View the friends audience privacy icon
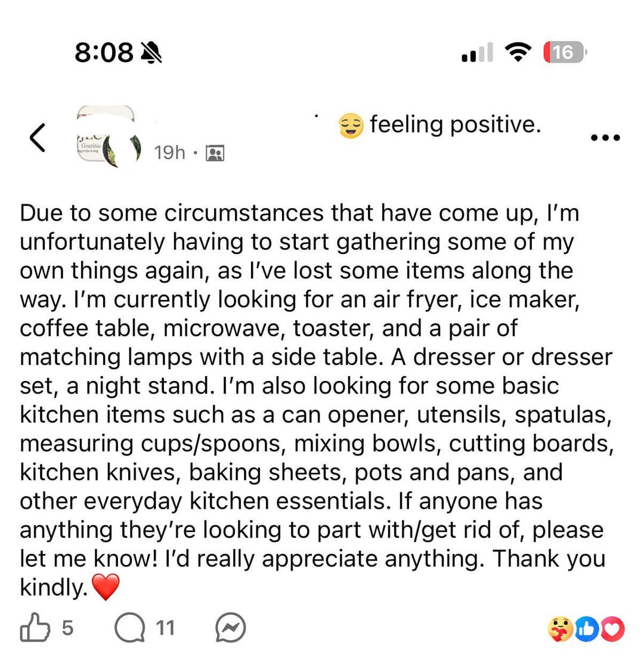The width and height of the screenshot is (644, 660). coord(215,153)
